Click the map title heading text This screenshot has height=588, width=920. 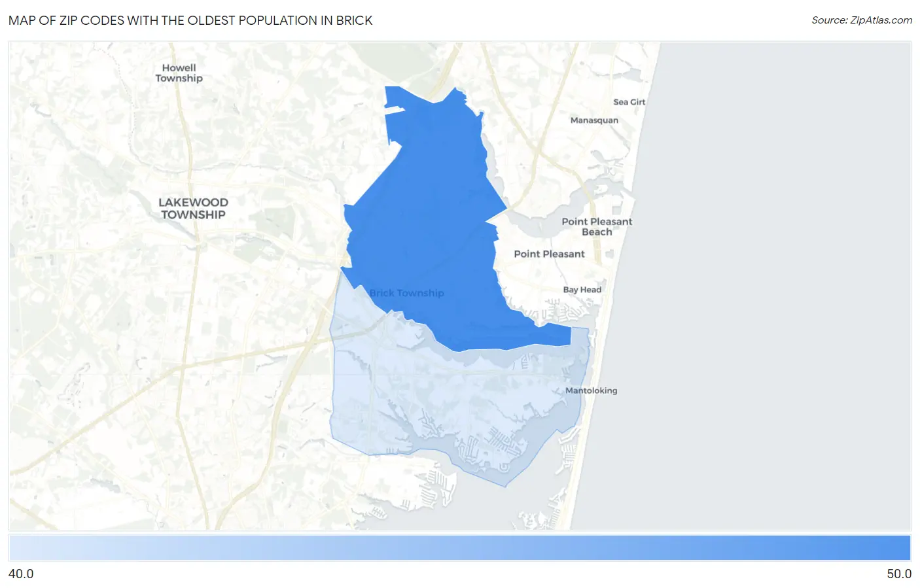pyautogui.click(x=190, y=20)
